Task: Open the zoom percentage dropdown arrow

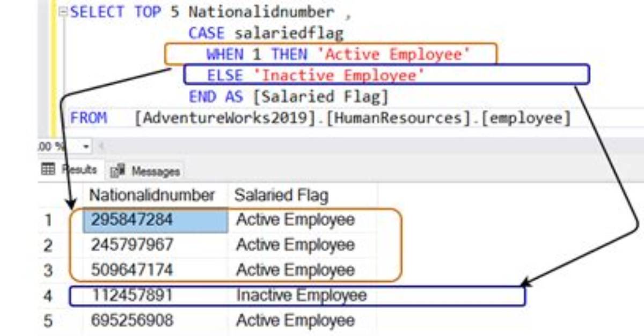Action: point(86,146)
